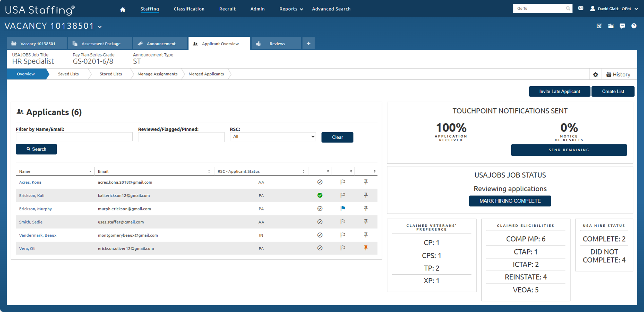
Task: Open the Saved Lists subtab
Action: 68,74
